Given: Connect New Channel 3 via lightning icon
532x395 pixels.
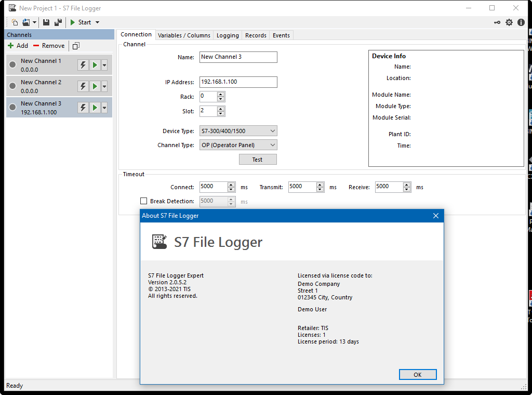Looking at the screenshot, I should pyautogui.click(x=83, y=108).
